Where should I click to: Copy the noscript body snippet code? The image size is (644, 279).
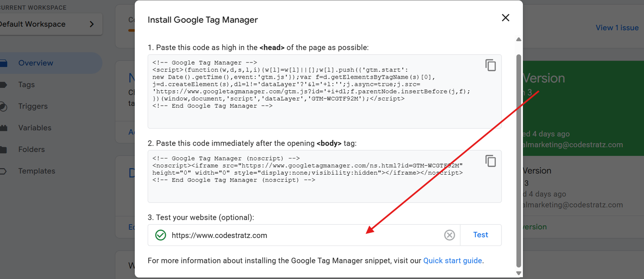tap(491, 161)
